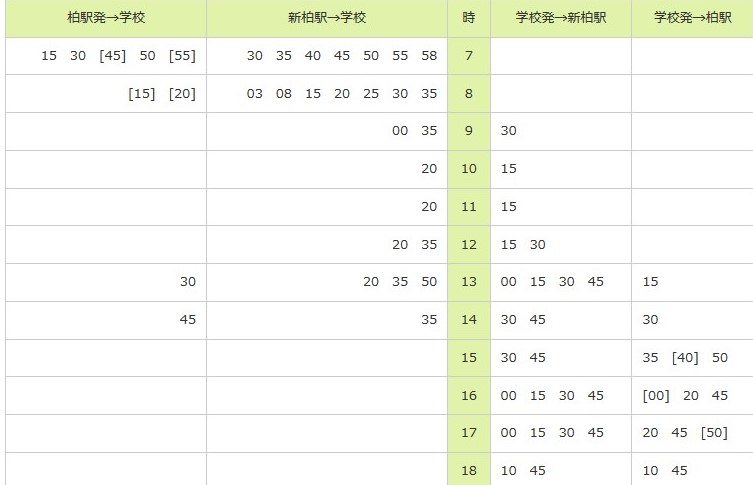Click the [50] time in 17 o'clock row
Screen dimensions: 753x485
[714, 433]
